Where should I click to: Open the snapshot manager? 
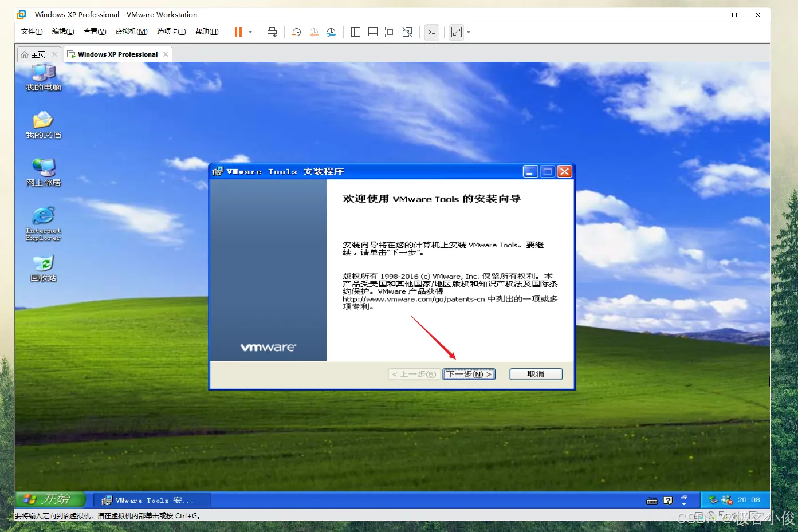(x=331, y=32)
